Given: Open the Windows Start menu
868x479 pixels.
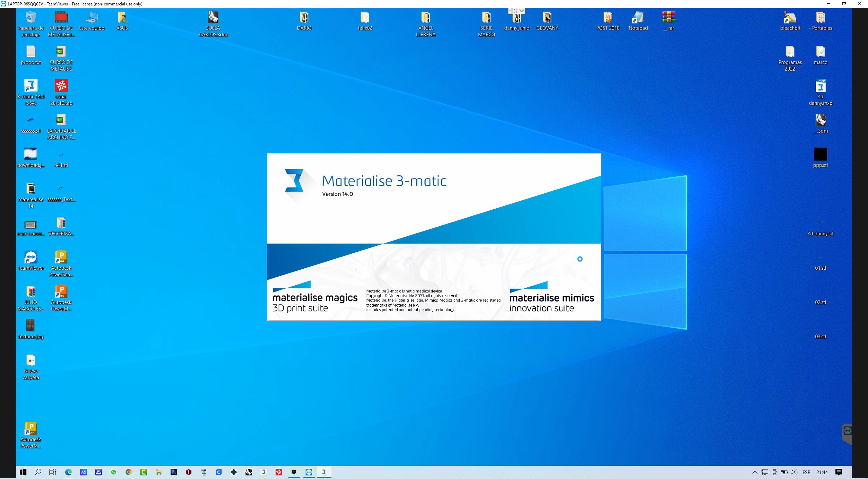Looking at the screenshot, I should 23,472.
